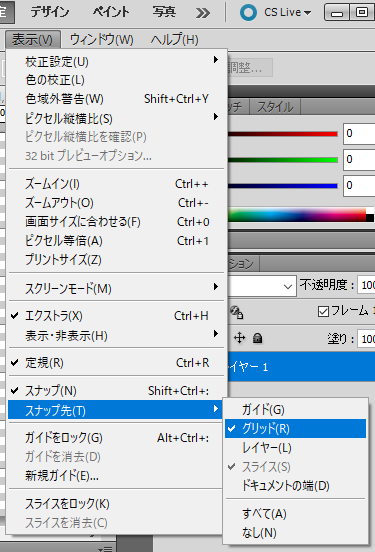Viewport: 375px width, 552px height.
Task: Toggle the dimmed スライス(S) snap option
Action: [295, 467]
